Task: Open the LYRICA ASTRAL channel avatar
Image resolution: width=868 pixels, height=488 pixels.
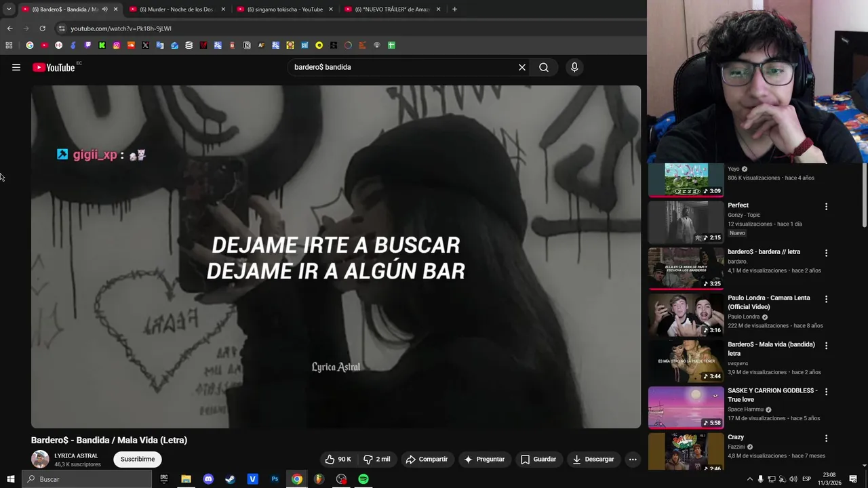Action: (40, 460)
